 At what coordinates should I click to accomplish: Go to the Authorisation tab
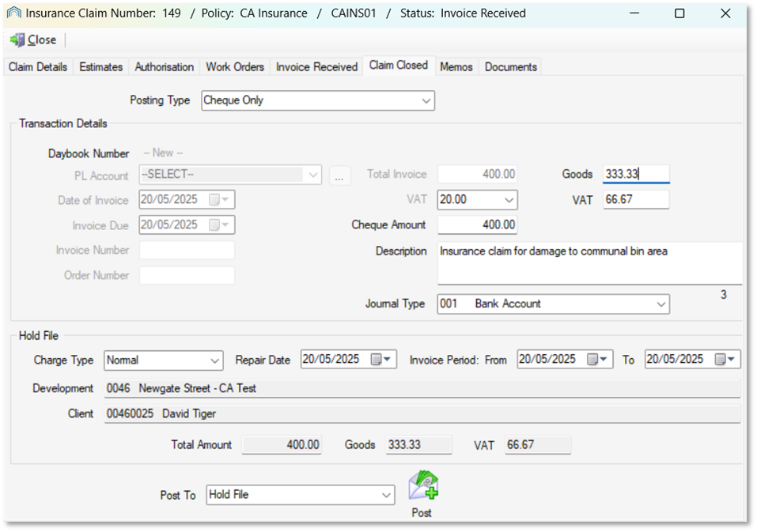click(x=165, y=67)
